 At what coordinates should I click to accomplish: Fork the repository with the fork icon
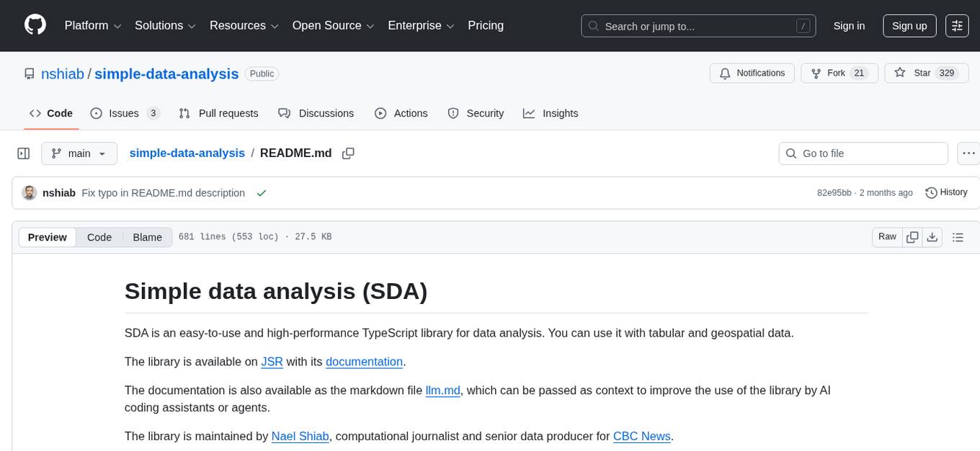point(816,73)
